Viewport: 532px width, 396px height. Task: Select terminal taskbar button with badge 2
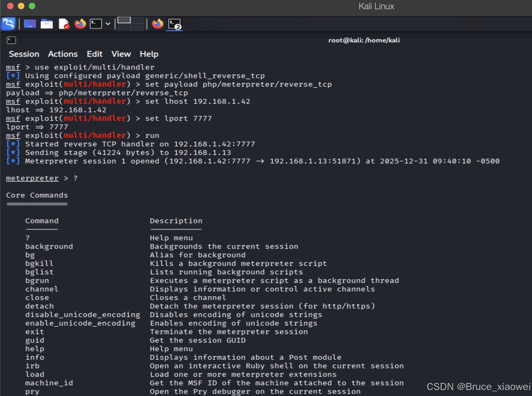point(174,24)
